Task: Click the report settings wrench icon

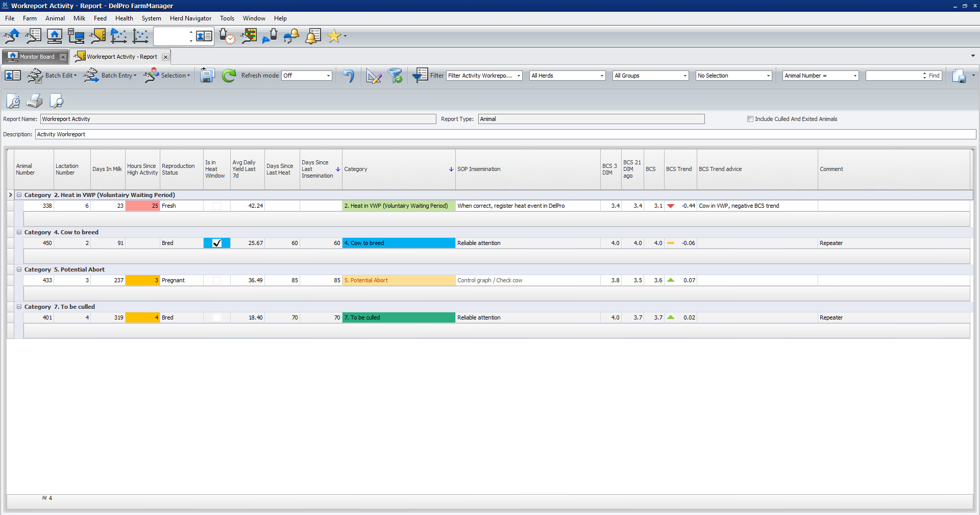Action: pyautogui.click(x=13, y=101)
